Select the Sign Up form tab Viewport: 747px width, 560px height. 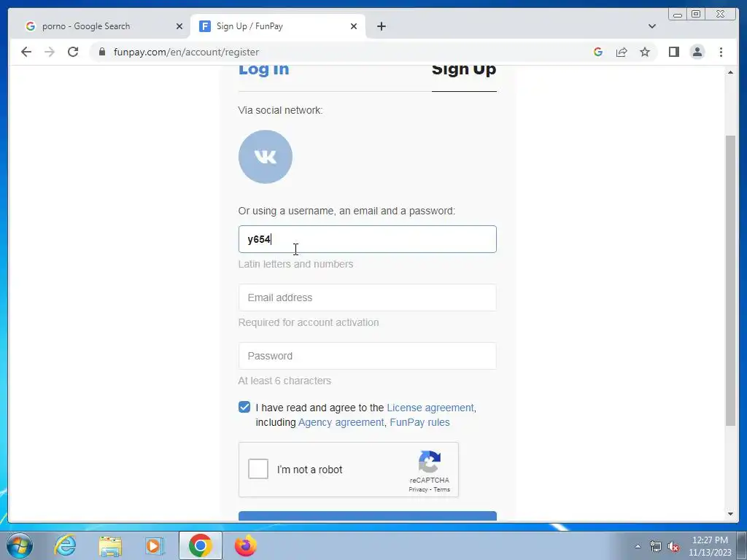[464, 69]
